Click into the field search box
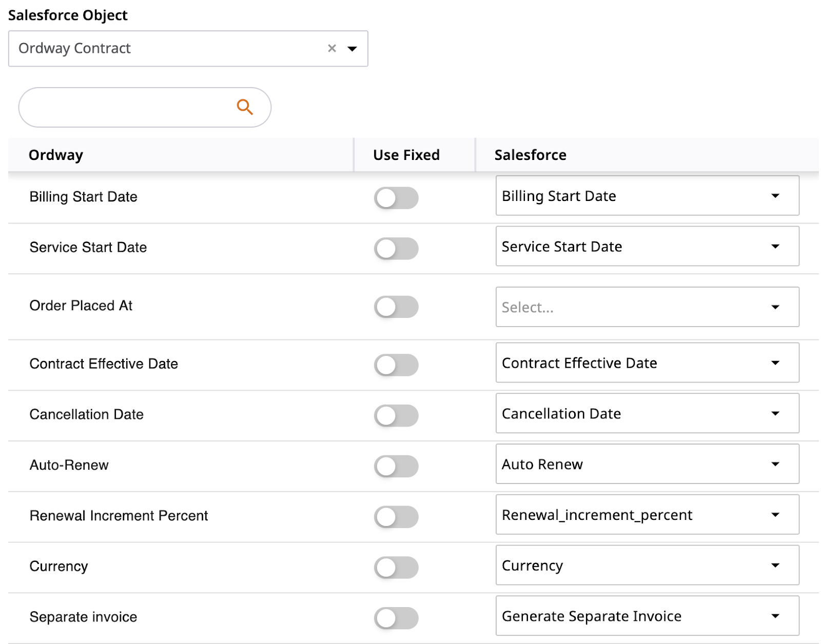 coord(145,107)
